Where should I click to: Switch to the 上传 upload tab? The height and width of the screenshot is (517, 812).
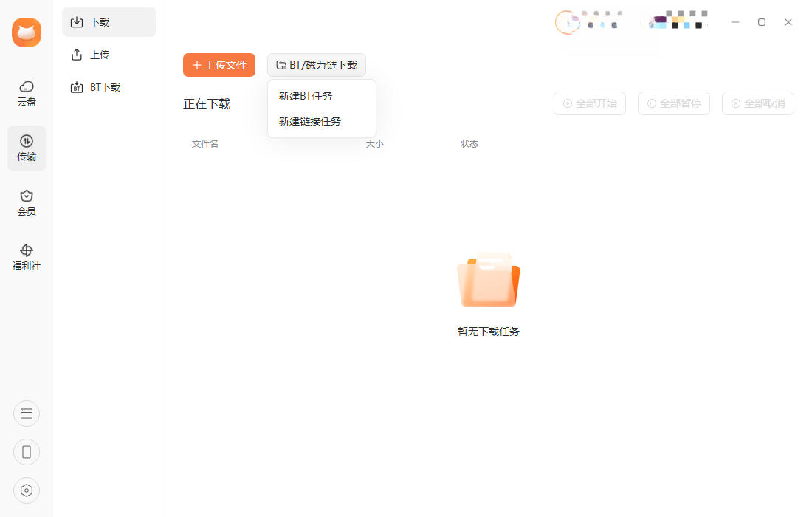coord(109,55)
